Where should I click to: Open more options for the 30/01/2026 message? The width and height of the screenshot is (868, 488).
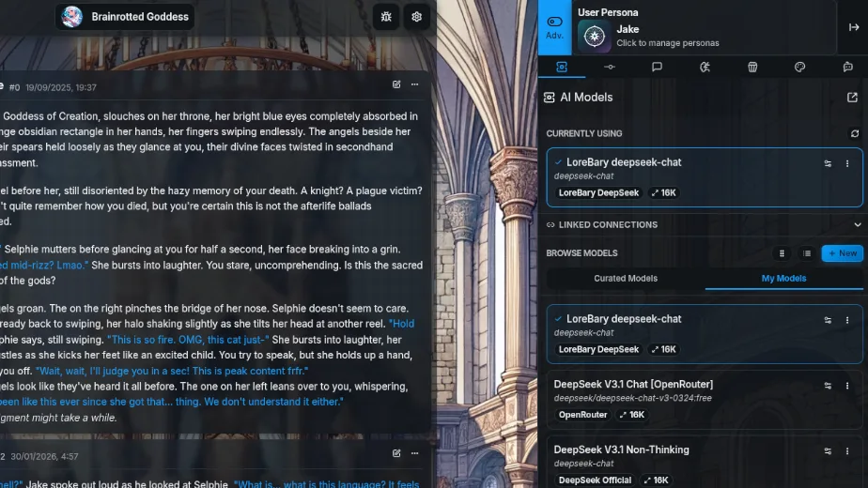point(414,453)
